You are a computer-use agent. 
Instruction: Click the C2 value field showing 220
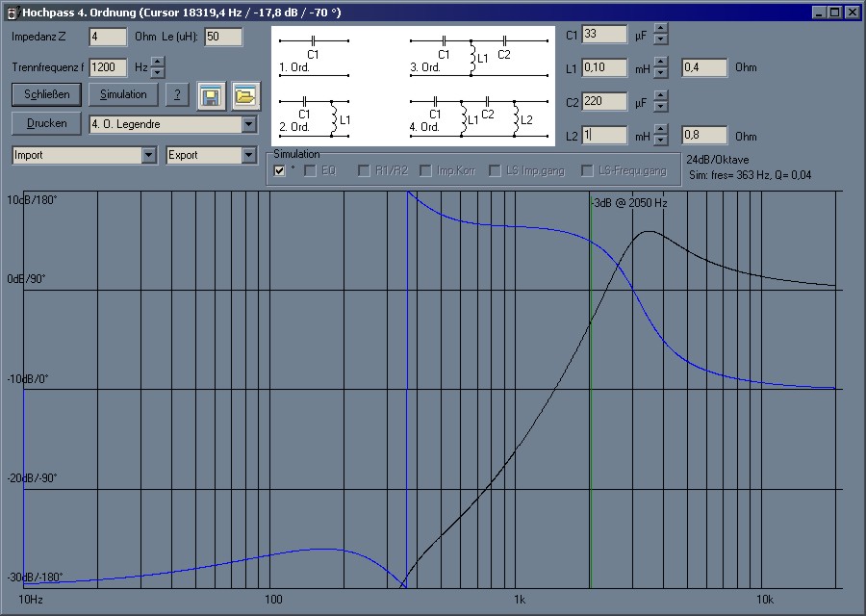point(604,101)
